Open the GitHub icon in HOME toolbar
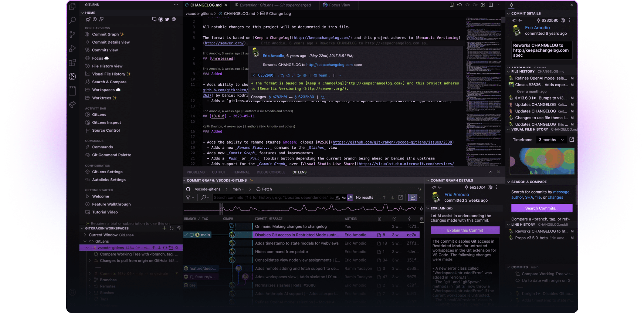Screen dimensions: 644x313 [x=161, y=19]
